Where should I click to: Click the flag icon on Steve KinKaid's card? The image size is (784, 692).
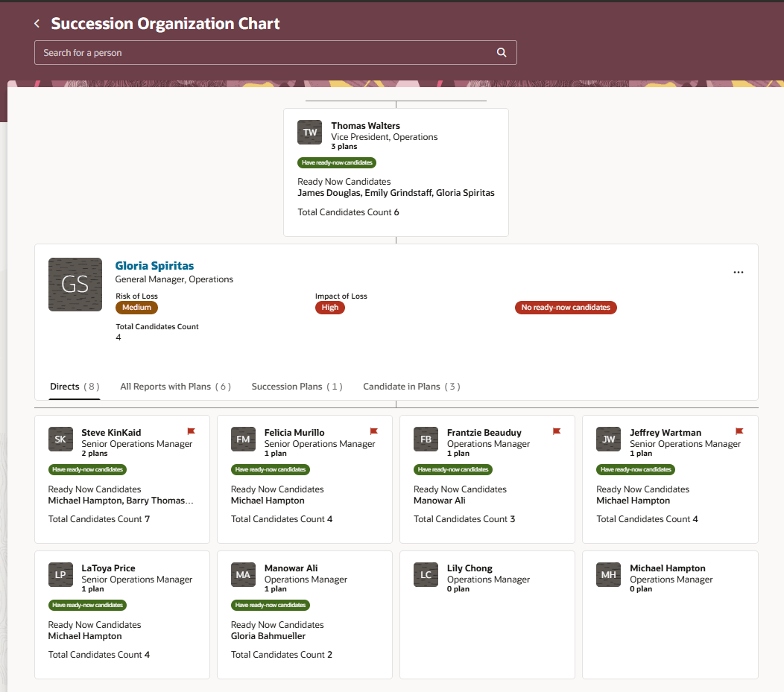click(191, 431)
